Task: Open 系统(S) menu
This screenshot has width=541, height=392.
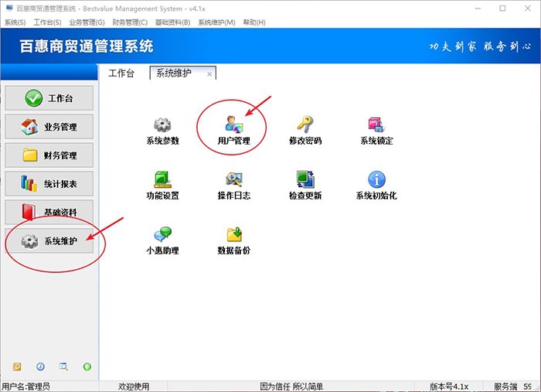Action: click(15, 22)
